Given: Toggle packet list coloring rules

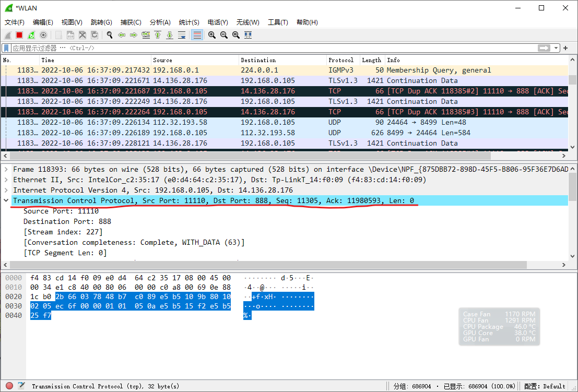Looking at the screenshot, I should coord(197,35).
